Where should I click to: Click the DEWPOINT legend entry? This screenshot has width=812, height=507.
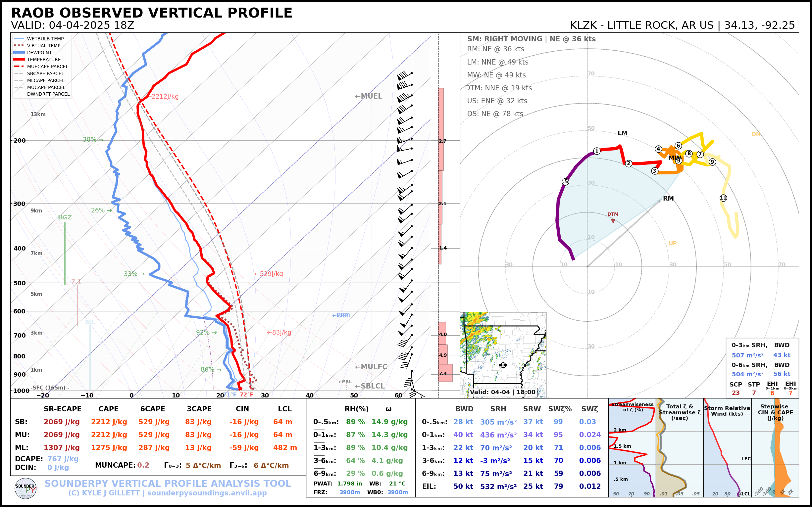click(x=39, y=53)
